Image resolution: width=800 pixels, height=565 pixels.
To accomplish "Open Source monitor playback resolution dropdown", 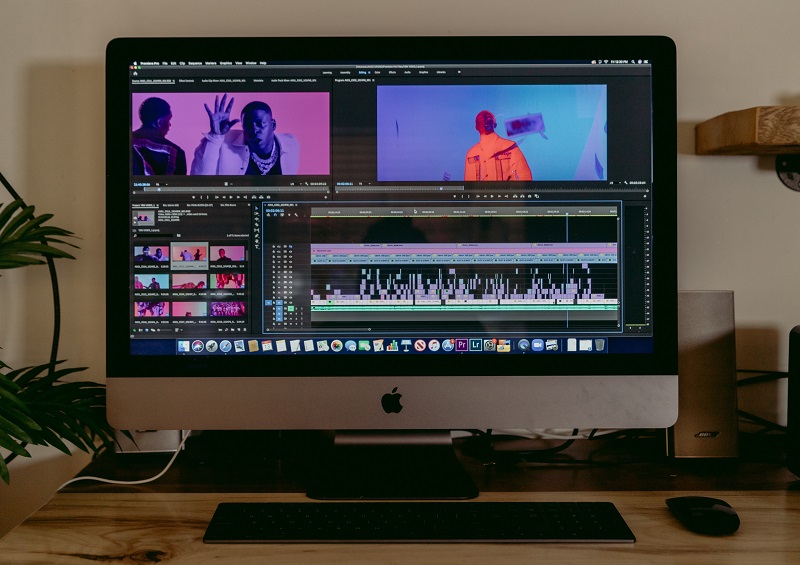I will 294,184.
